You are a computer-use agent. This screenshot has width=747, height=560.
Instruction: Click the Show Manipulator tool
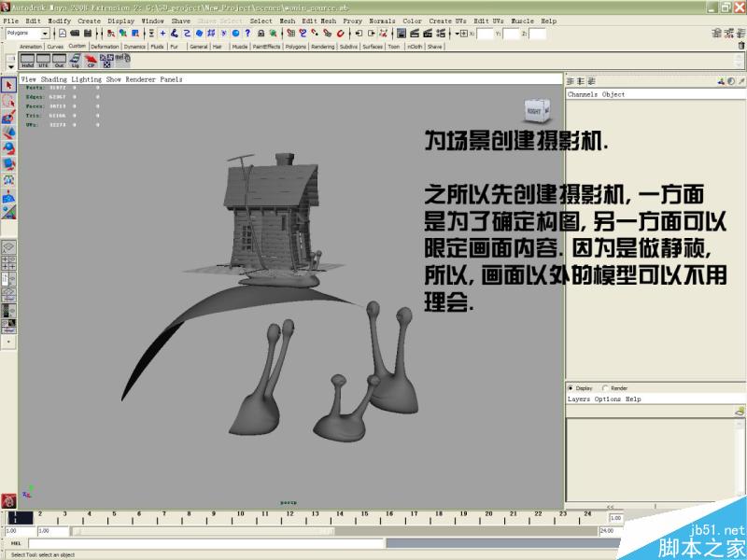tap(8, 212)
